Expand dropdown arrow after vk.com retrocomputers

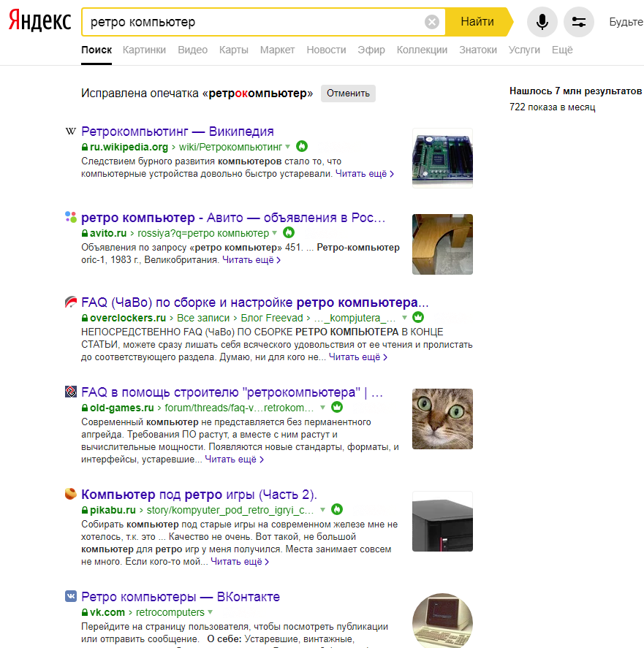tap(210, 612)
